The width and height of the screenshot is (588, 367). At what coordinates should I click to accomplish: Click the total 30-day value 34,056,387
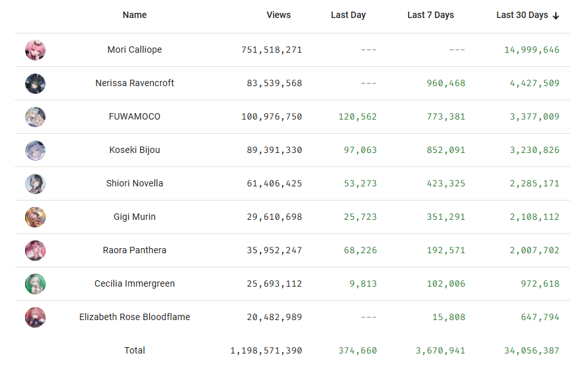pyautogui.click(x=531, y=351)
